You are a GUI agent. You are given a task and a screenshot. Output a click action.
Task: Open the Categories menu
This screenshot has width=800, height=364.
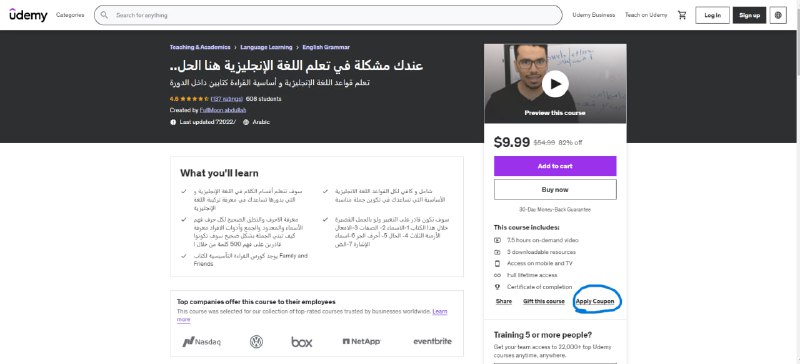[70, 15]
